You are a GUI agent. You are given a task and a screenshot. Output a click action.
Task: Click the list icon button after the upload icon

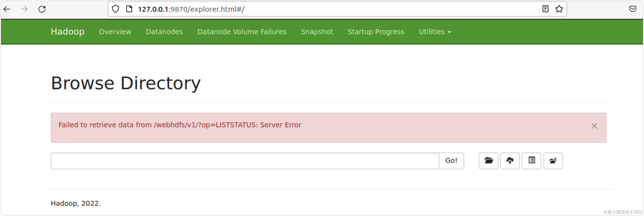pyautogui.click(x=531, y=161)
